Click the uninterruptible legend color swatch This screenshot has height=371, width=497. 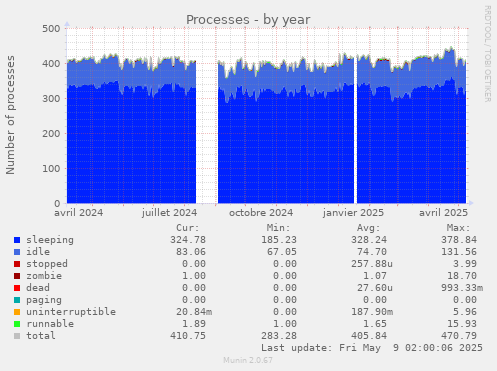coord(17,312)
